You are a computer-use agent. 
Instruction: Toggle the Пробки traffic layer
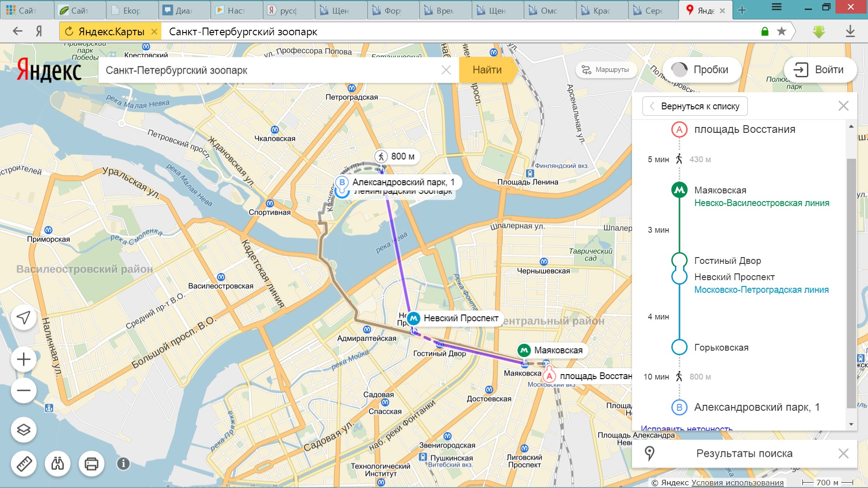(x=701, y=70)
